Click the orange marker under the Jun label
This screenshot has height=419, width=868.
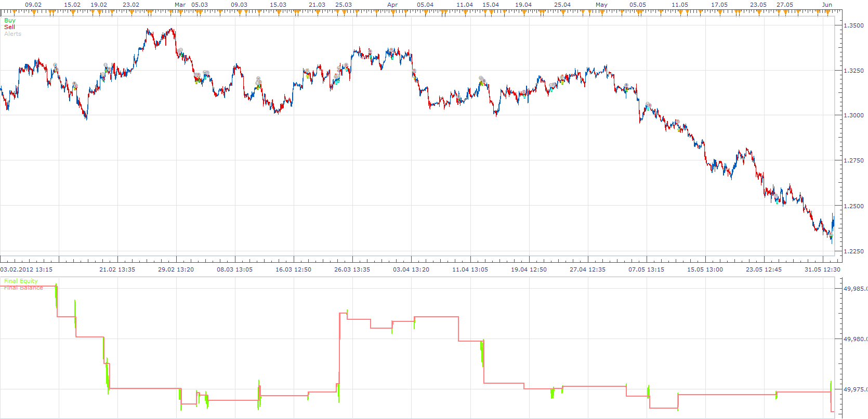click(x=827, y=11)
